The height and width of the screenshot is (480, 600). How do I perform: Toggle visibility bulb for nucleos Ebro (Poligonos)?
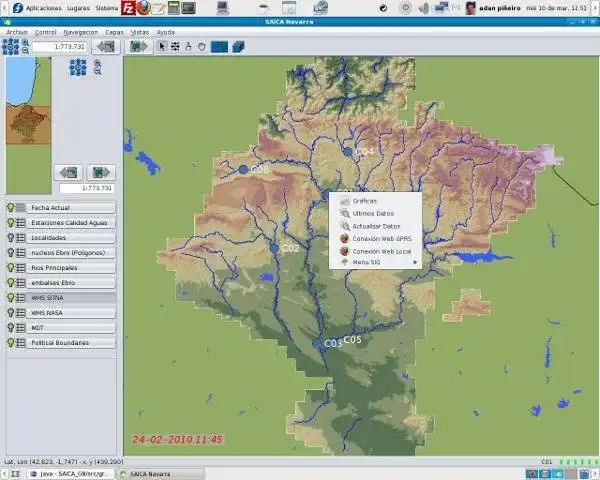click(x=11, y=253)
